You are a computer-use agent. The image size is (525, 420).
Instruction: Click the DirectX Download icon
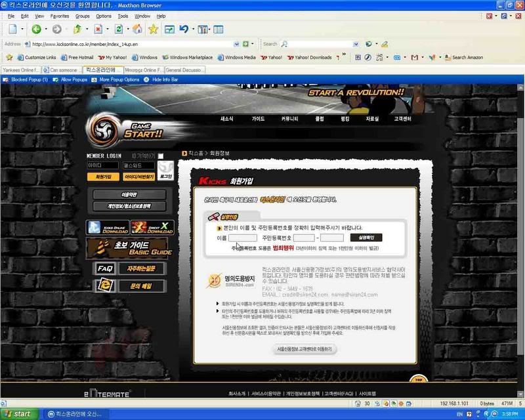(152, 228)
